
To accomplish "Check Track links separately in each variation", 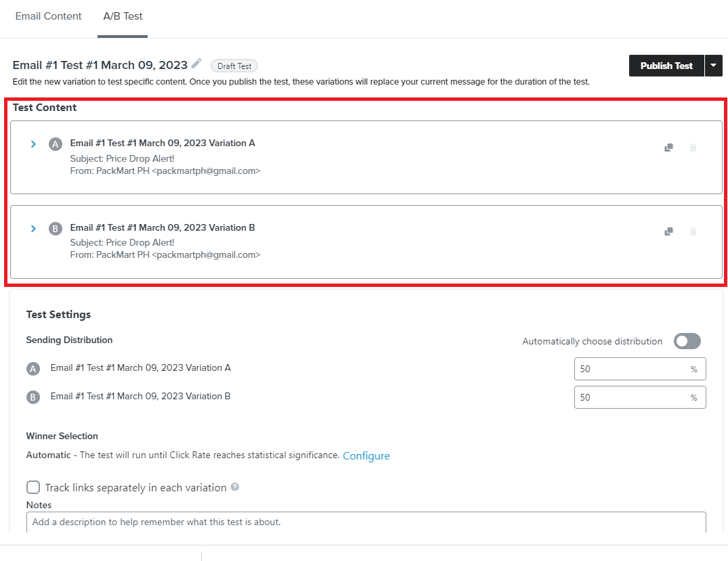I will tap(33, 487).
